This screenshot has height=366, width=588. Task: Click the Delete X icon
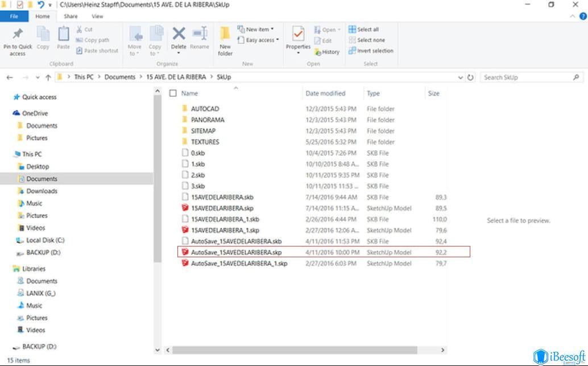pos(179,34)
